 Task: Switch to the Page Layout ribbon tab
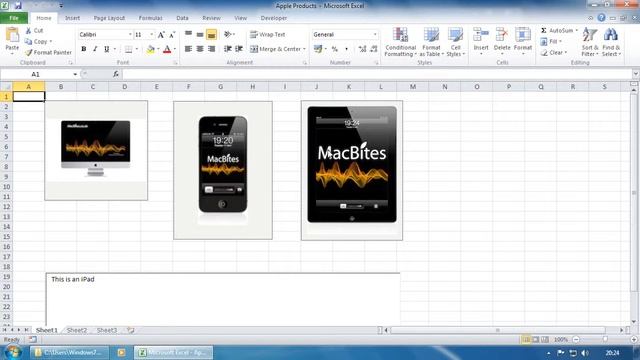tap(109, 18)
